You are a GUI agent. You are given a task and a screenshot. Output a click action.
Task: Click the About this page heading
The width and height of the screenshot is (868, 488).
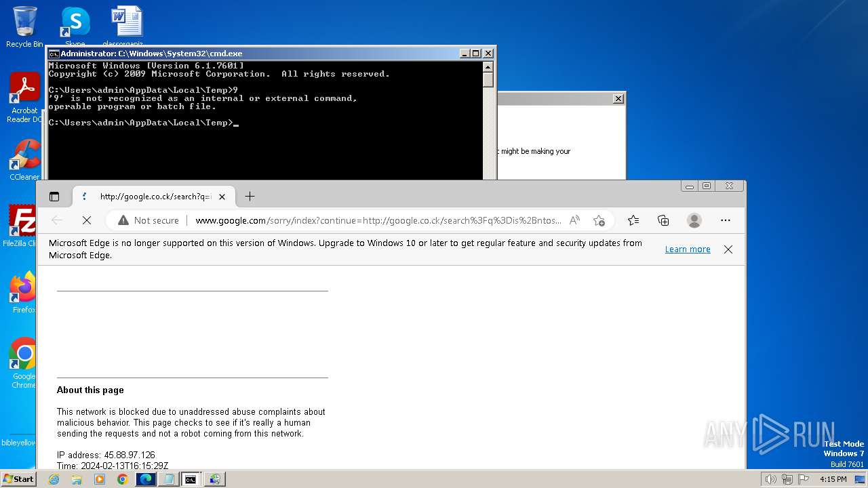pyautogui.click(x=90, y=390)
